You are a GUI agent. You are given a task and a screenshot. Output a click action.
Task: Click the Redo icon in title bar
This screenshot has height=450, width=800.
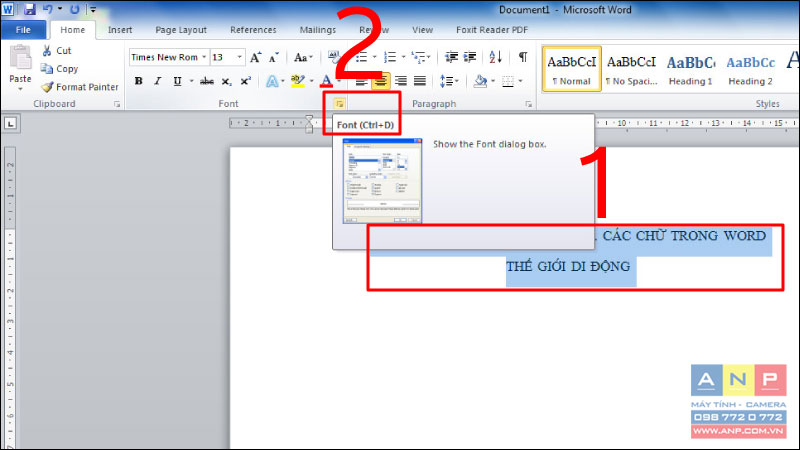point(74,9)
